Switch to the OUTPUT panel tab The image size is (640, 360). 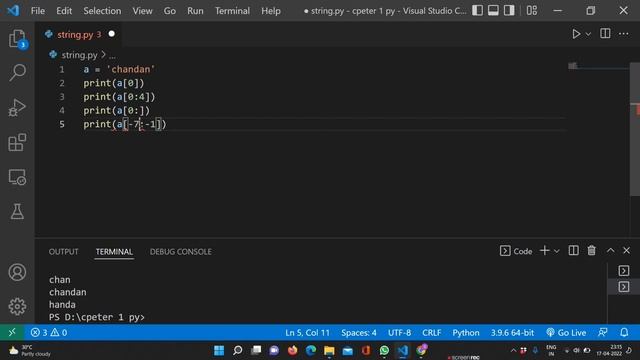[x=63, y=252]
